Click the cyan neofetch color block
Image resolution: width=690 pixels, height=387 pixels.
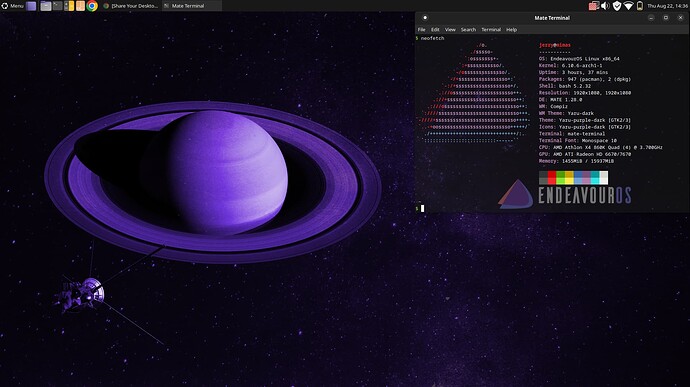(595, 177)
